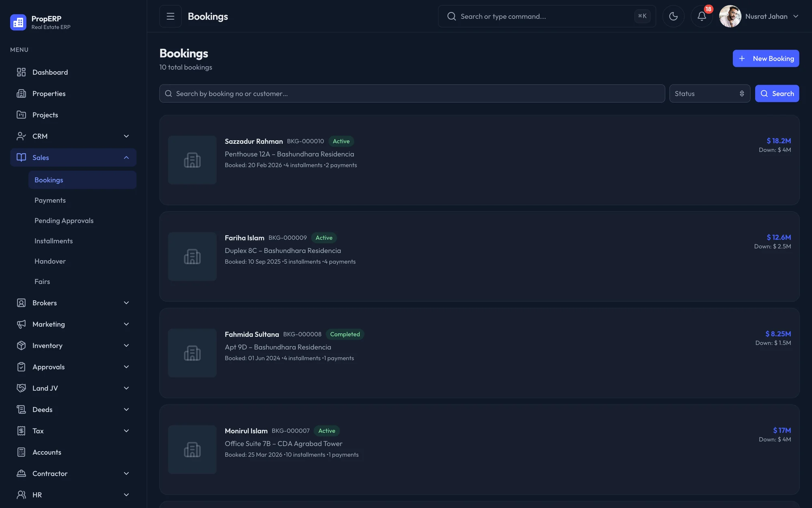812x508 pixels.
Task: Click the New Booking button
Action: [x=766, y=59]
